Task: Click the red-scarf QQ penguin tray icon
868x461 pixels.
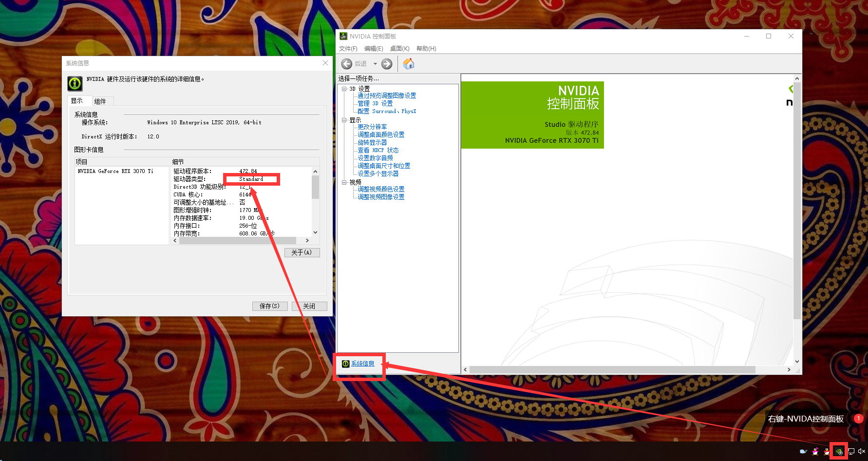Action: pyautogui.click(x=827, y=452)
